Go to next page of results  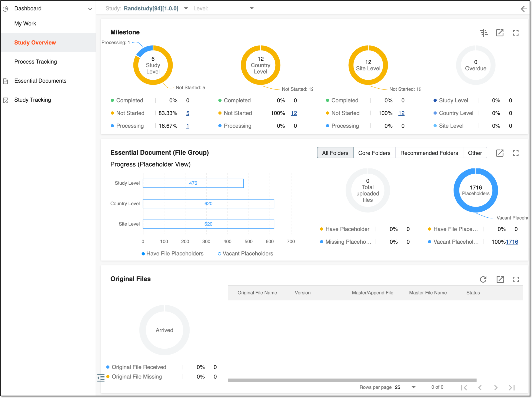tap(496, 387)
